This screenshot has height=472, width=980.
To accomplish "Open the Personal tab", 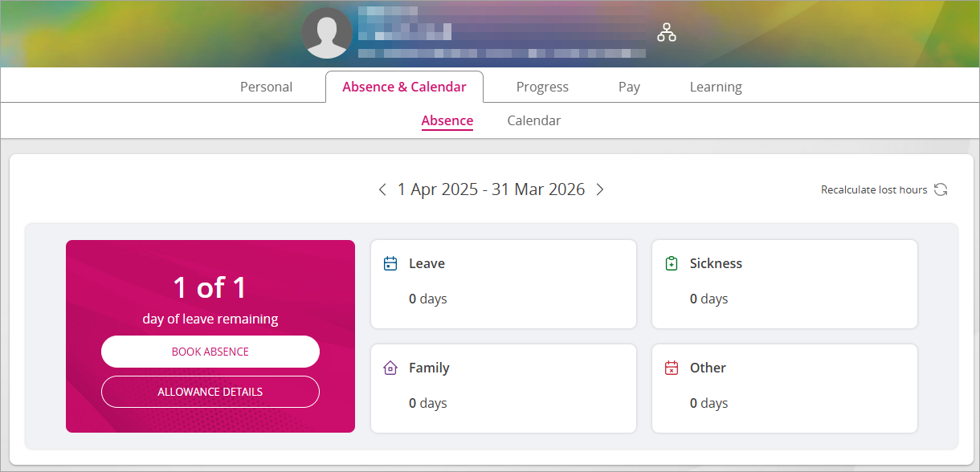I will 266,87.
